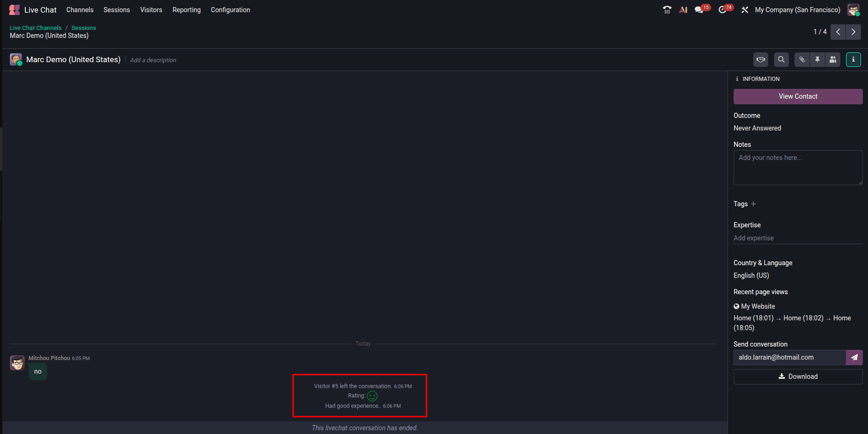Screen dimensions: 868x434
Task: Search messages with the magnifier icon
Action: tap(781, 59)
